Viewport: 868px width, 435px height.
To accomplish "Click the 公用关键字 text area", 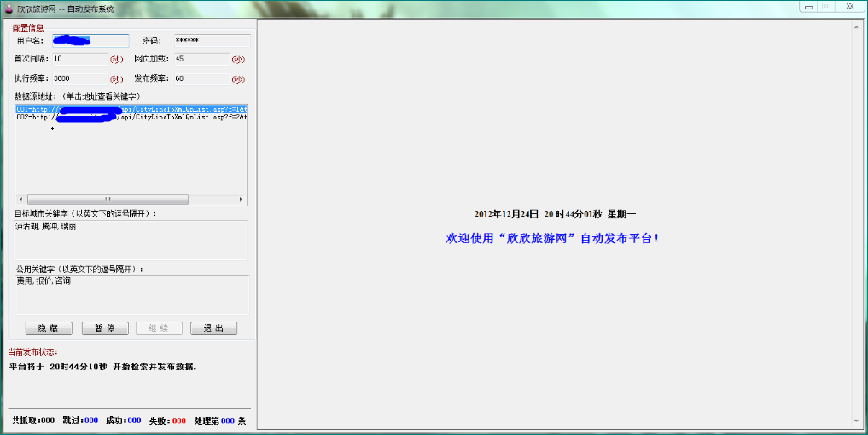I will [x=132, y=294].
